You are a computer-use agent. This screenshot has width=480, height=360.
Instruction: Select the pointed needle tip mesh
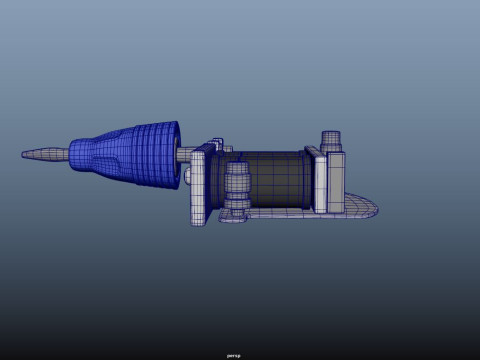[x=45, y=154]
